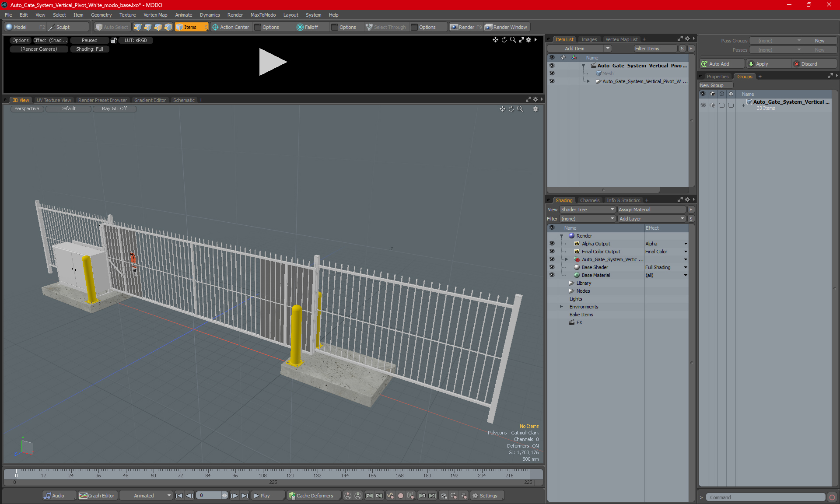The height and width of the screenshot is (504, 840).
Task: Click Render F9 button
Action: pyautogui.click(x=466, y=27)
